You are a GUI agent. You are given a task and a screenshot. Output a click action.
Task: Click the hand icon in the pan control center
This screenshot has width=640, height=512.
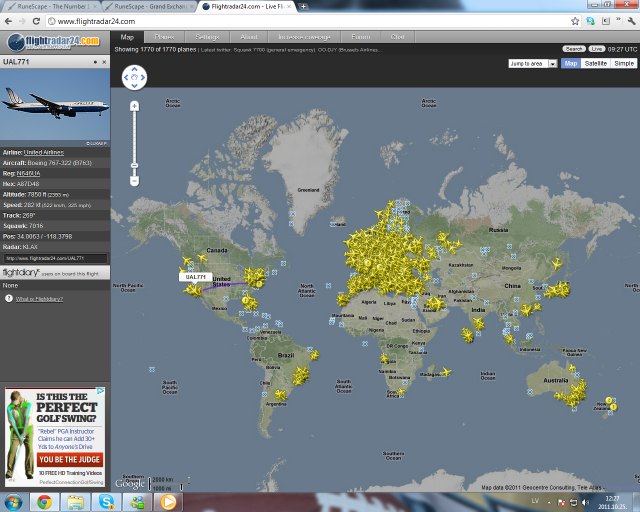134,78
